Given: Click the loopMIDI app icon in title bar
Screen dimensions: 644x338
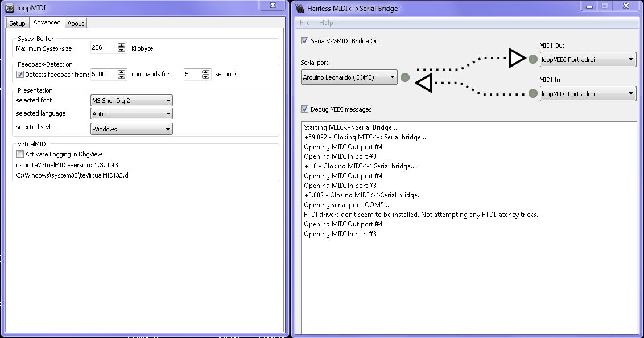Looking at the screenshot, I should click(x=10, y=8).
